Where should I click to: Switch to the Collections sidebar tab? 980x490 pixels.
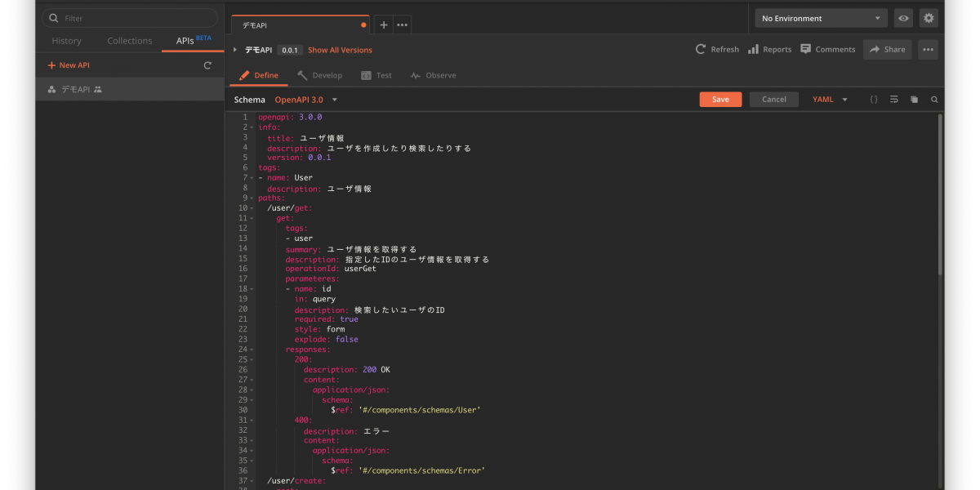129,41
